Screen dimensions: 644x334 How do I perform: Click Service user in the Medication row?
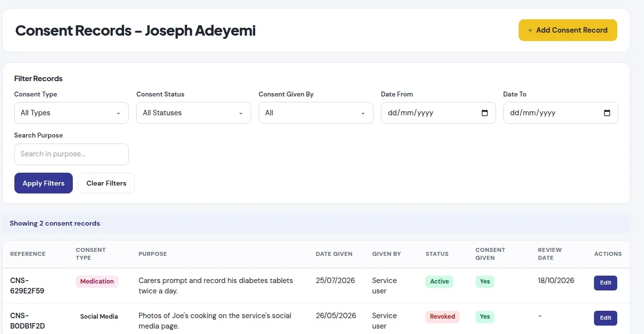click(384, 286)
